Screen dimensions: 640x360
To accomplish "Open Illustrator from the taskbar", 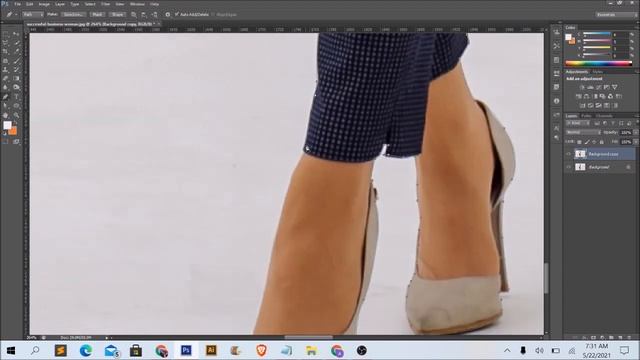I will tap(211, 350).
